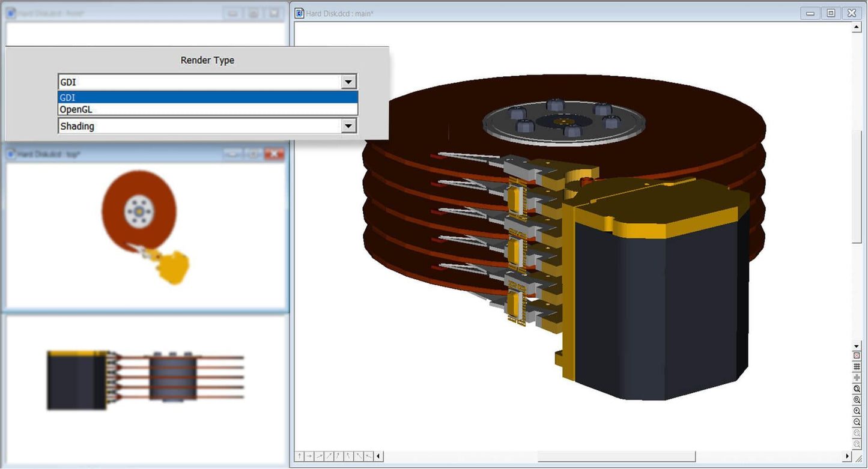The height and width of the screenshot is (469, 868).
Task: Select the upward arrow view tool
Action: coord(300,456)
